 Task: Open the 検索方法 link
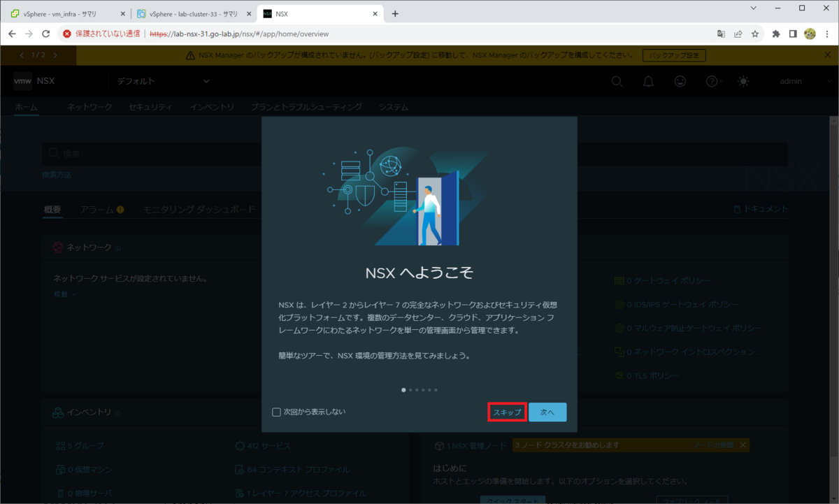click(x=57, y=175)
